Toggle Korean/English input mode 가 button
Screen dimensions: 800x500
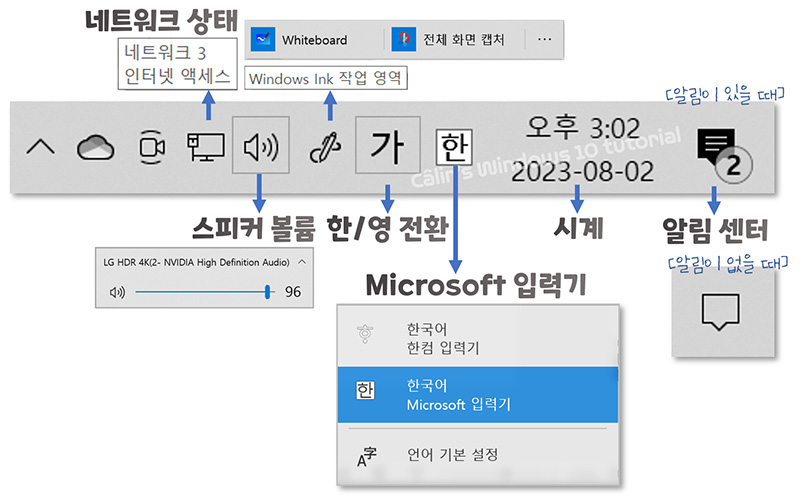click(388, 145)
